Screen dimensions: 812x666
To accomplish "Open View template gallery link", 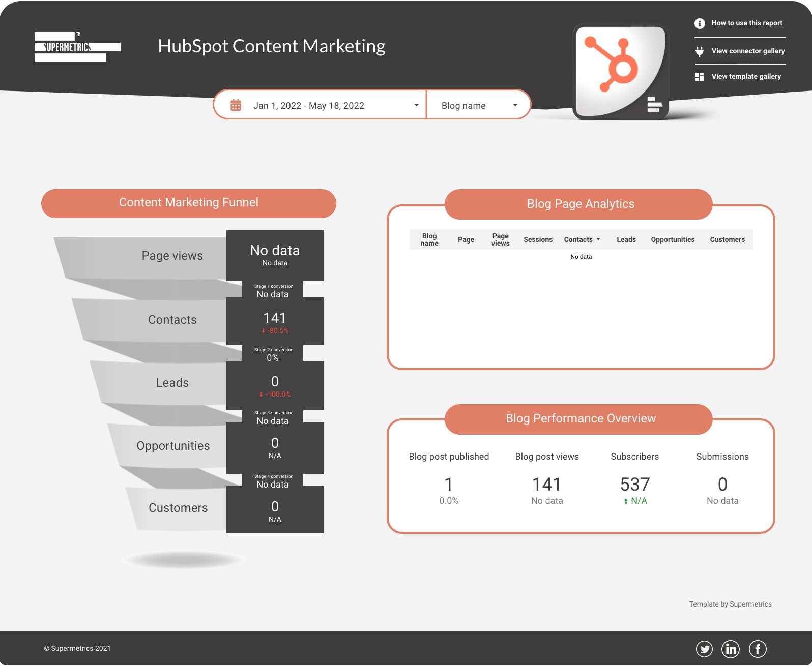I will pyautogui.click(x=746, y=77).
